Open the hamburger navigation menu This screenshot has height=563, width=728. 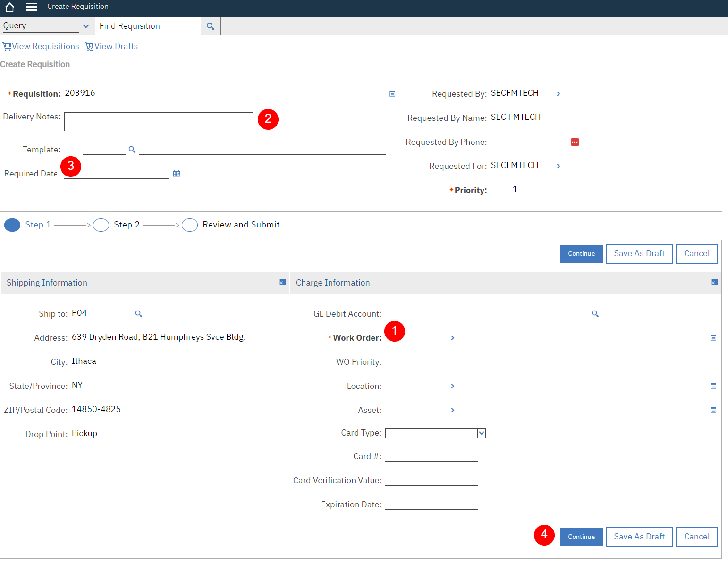(x=32, y=7)
